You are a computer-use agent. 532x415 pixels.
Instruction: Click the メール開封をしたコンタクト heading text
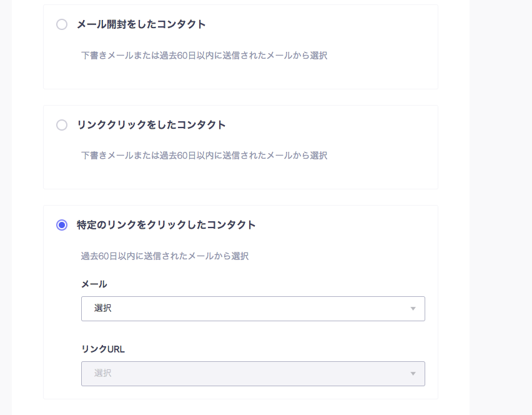pyautogui.click(x=141, y=24)
